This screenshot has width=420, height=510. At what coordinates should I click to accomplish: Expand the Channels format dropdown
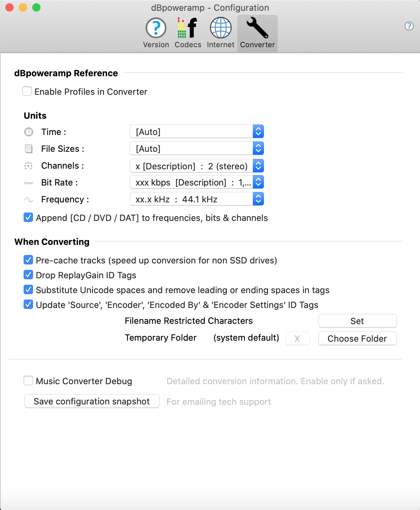197,166
